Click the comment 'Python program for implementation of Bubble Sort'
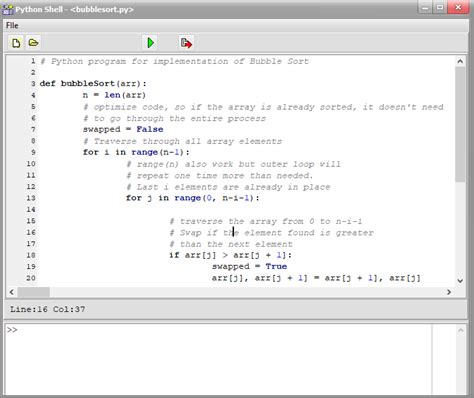This screenshot has width=474, height=398. pyautogui.click(x=174, y=61)
